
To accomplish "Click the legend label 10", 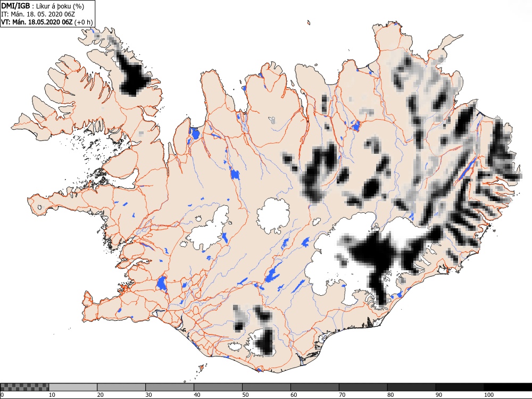I will [52, 395].
